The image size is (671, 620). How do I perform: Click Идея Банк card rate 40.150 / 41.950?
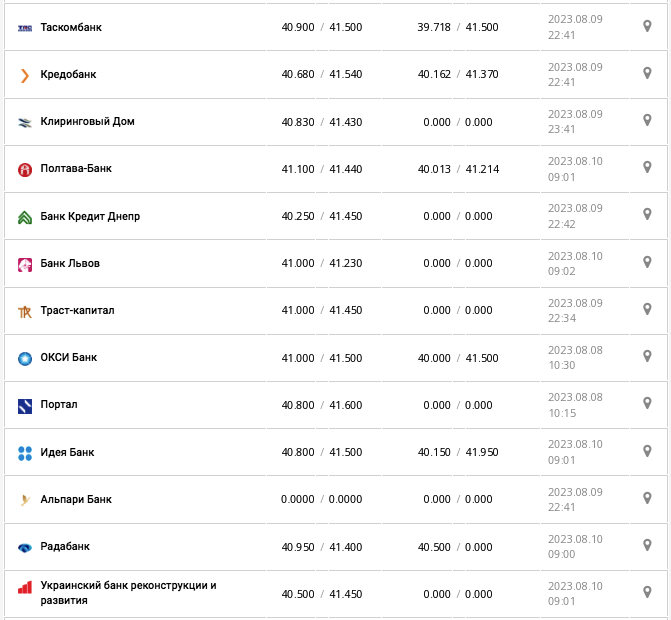457,453
